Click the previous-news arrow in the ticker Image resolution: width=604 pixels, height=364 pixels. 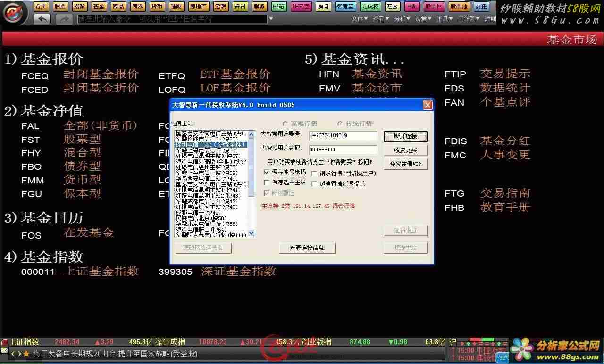point(13,354)
